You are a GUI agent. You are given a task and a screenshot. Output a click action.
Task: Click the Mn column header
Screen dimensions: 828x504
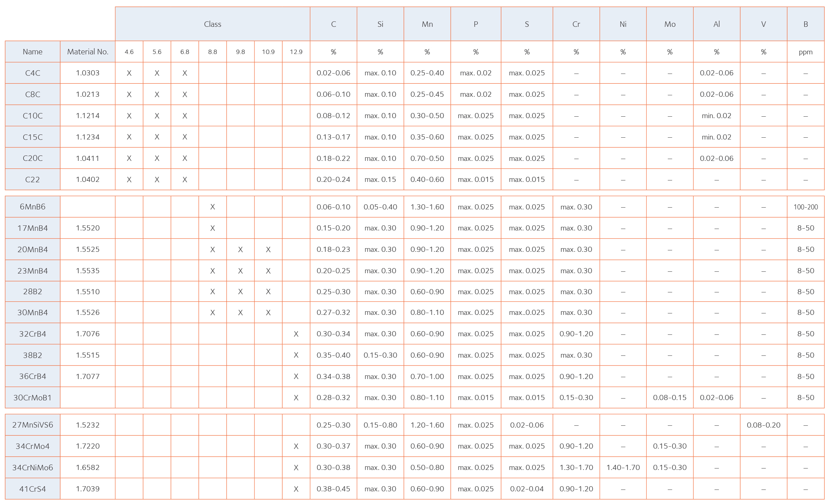pos(427,24)
